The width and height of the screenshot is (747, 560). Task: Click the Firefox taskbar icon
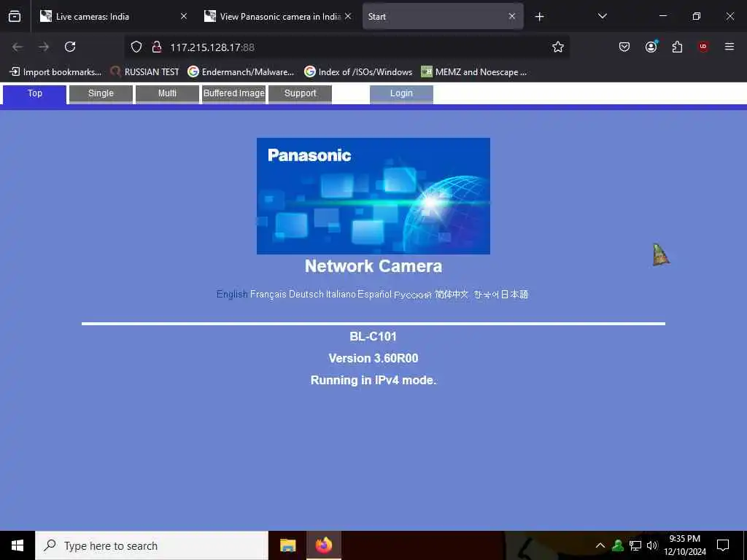click(x=323, y=545)
